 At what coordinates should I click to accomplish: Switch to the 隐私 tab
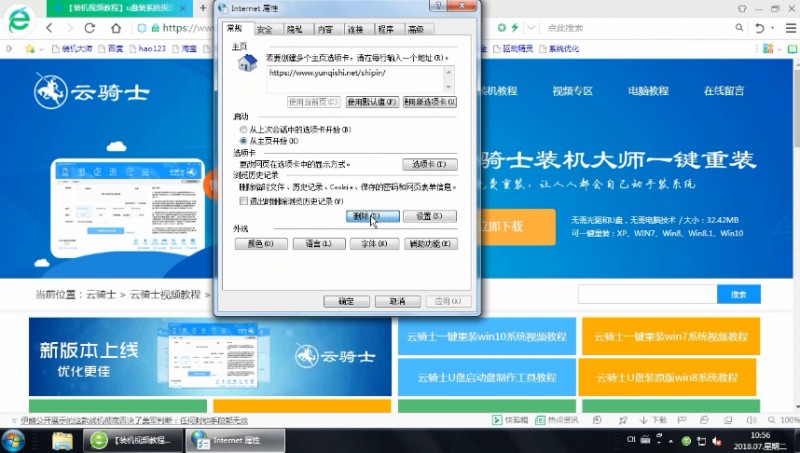click(x=294, y=30)
